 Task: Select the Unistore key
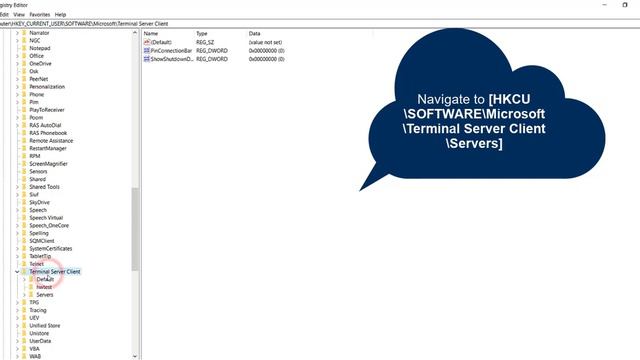39,333
